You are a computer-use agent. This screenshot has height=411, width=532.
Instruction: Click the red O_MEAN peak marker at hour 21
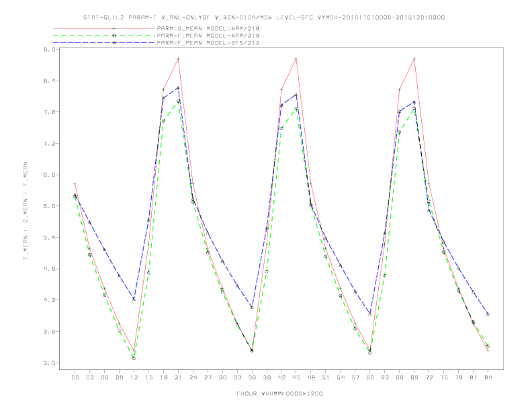point(178,59)
